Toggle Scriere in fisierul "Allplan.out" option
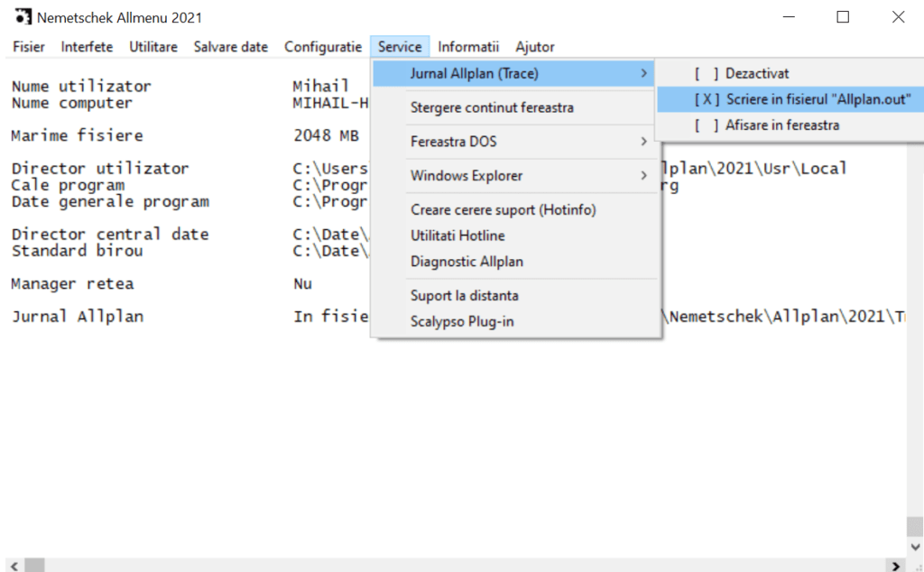 [790, 99]
